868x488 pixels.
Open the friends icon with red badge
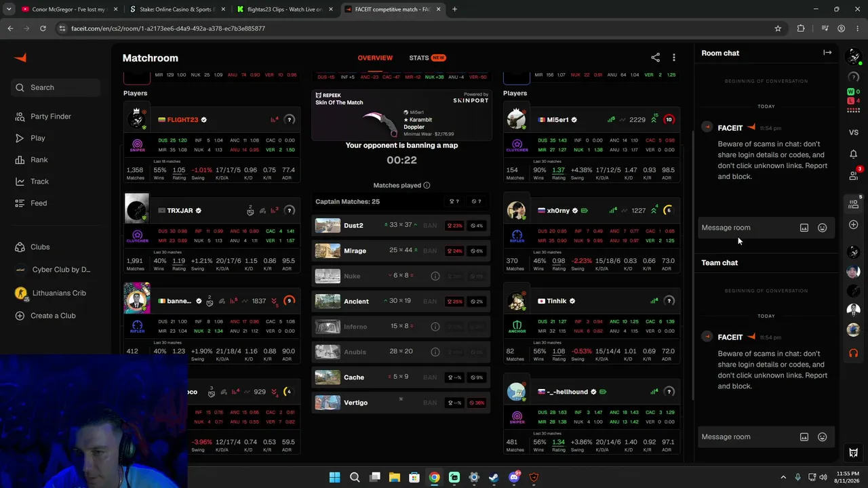854,175
